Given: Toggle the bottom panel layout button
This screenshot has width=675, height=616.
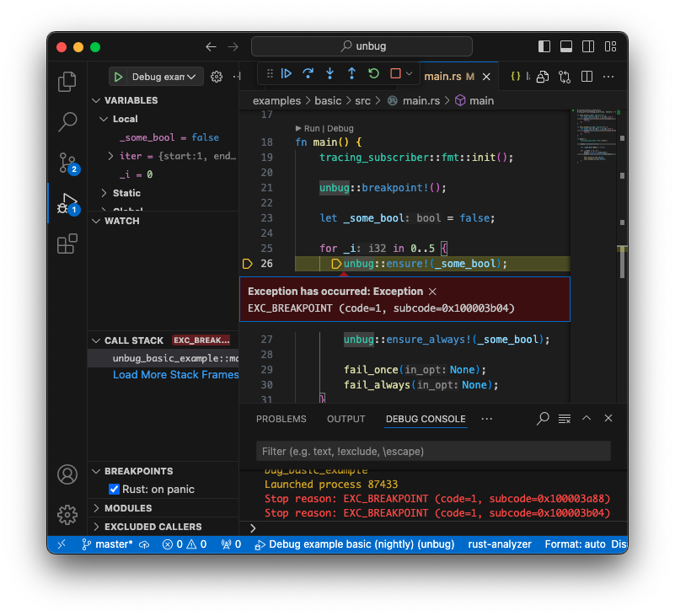Looking at the screenshot, I should 566,46.
